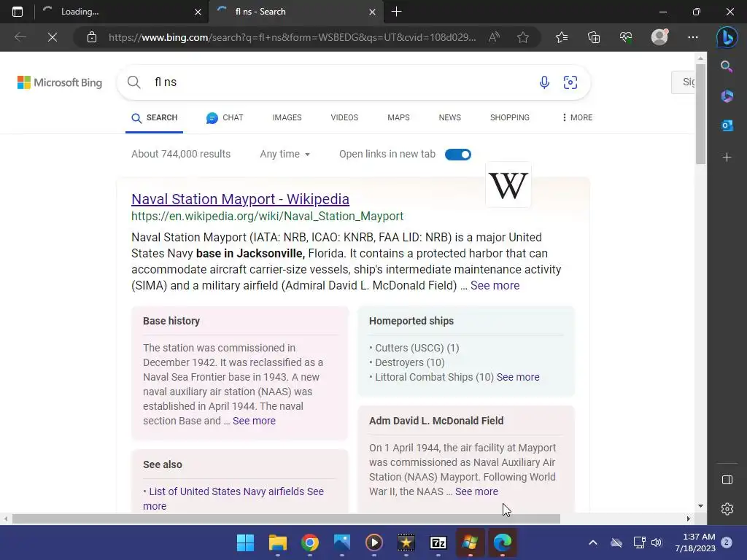Viewport: 747px width, 560px height.
Task: Open the Bing Copilot sidebar button
Action: click(727, 37)
